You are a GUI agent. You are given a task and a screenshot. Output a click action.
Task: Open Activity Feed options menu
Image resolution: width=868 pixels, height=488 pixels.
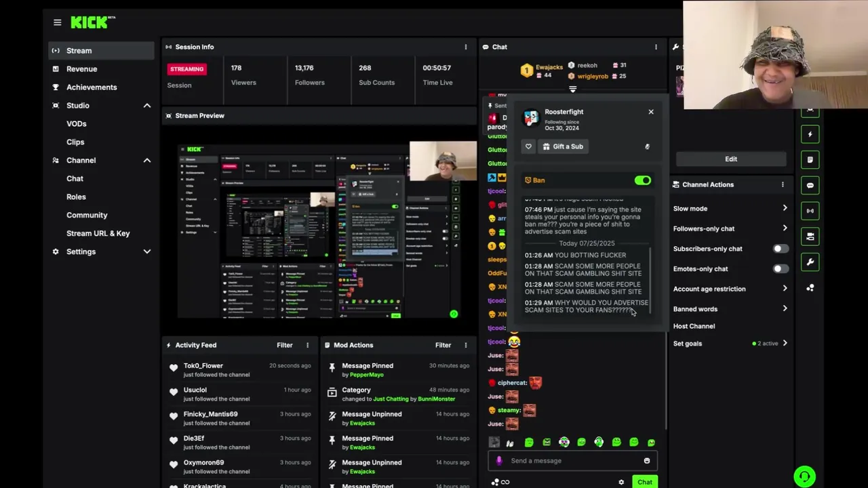307,345
